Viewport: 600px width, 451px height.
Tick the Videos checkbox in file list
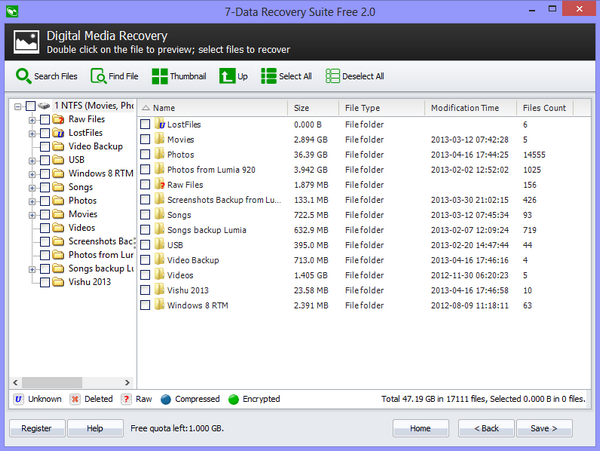145,275
